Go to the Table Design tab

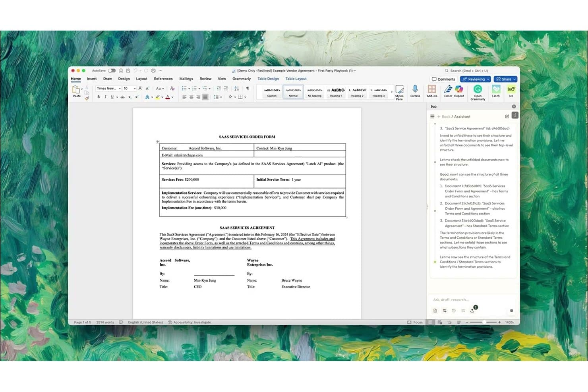(x=268, y=79)
